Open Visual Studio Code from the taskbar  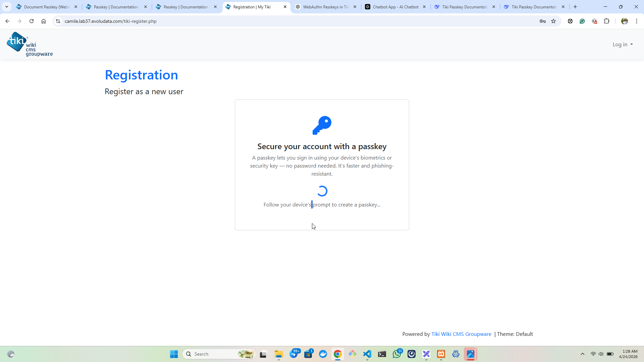click(367, 354)
